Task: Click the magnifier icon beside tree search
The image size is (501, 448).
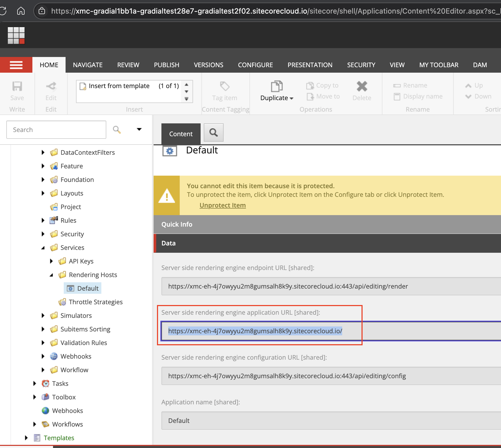Action: click(x=117, y=130)
